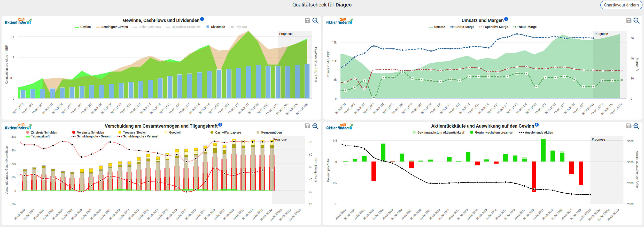
Task: Click the Chartlayout ändern button
Action: [621, 5]
